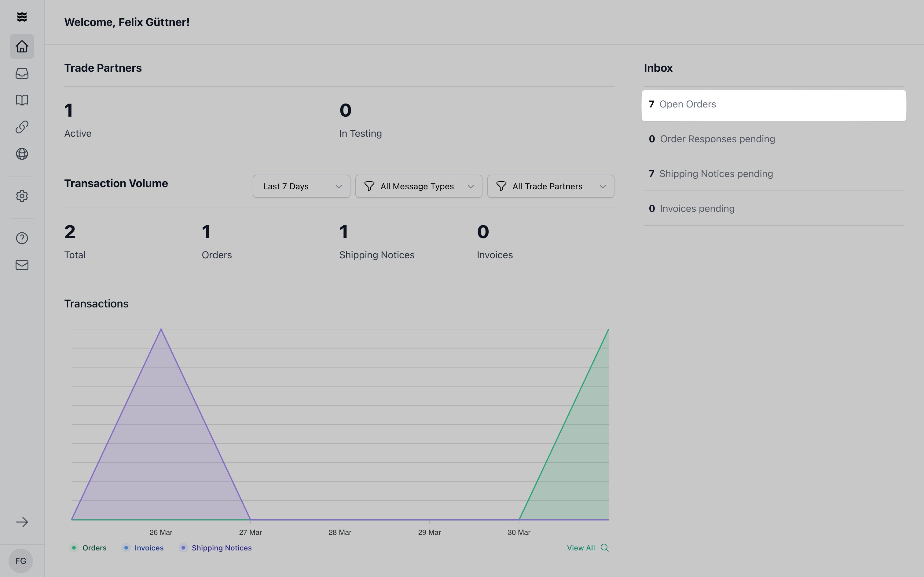Open the book documentation sidebar icon
924x577 pixels.
click(x=22, y=100)
